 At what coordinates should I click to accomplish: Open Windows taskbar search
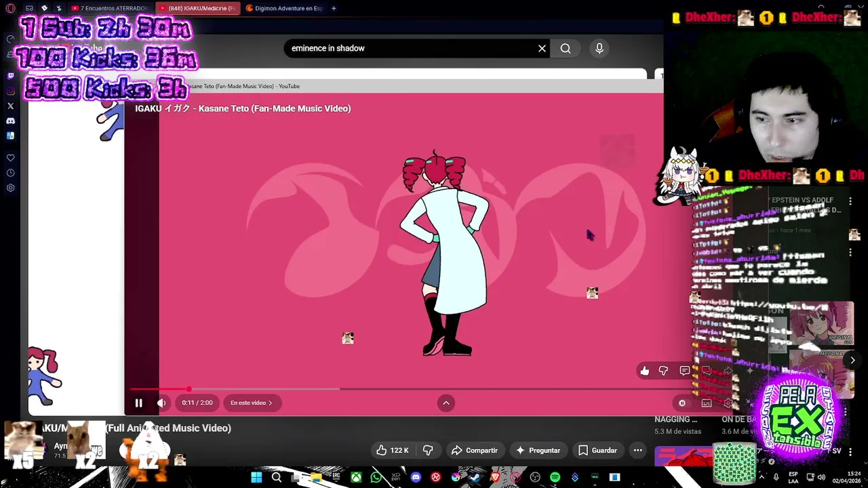(x=276, y=478)
